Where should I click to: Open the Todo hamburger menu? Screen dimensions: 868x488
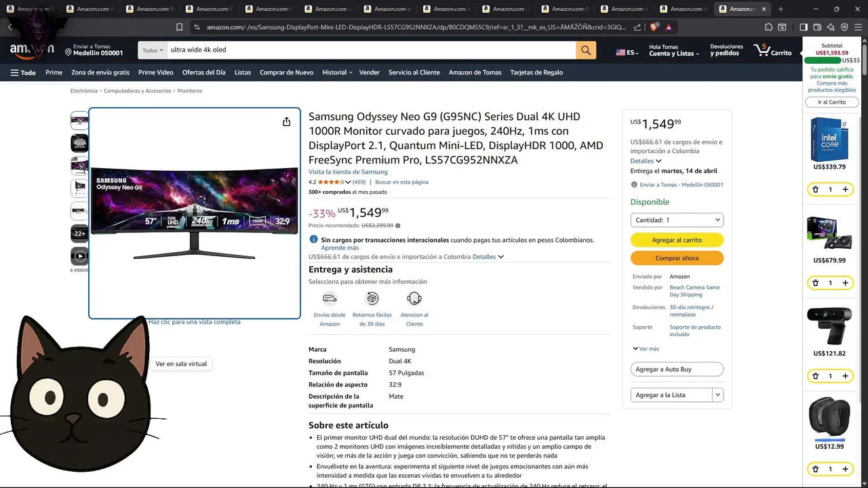tap(23, 73)
